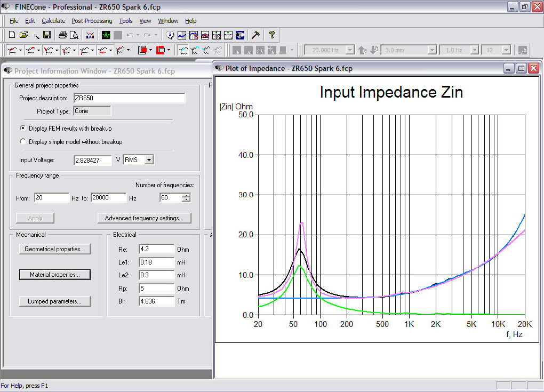
Task: Open a project file using the folder icon
Action: pyautogui.click(x=23, y=35)
